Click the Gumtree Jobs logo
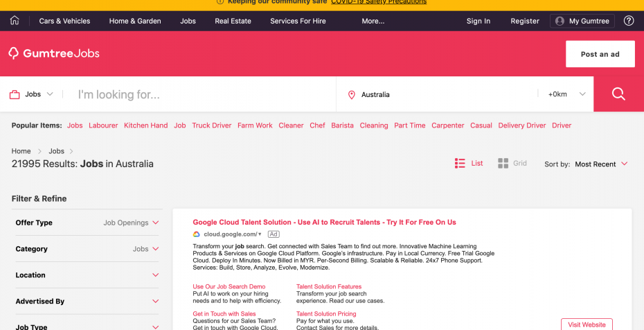This screenshot has width=644, height=330. coord(54,53)
